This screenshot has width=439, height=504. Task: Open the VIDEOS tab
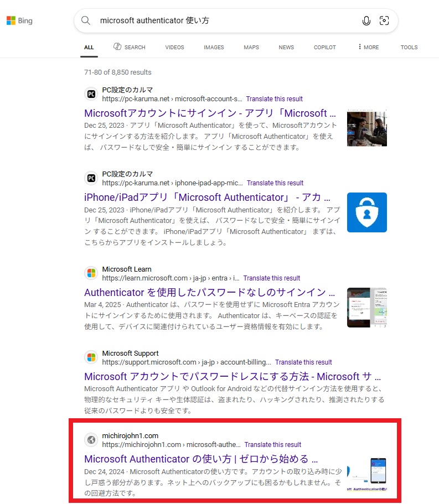[x=174, y=48]
